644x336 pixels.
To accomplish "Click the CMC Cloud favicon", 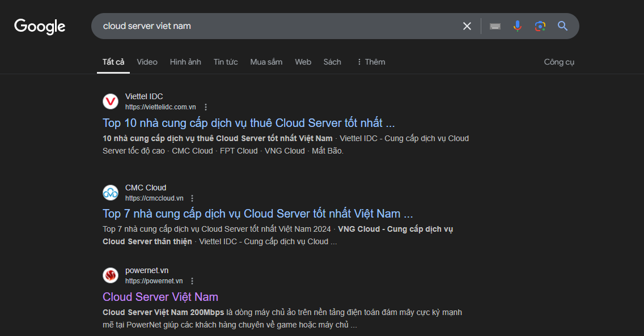I will click(x=111, y=193).
